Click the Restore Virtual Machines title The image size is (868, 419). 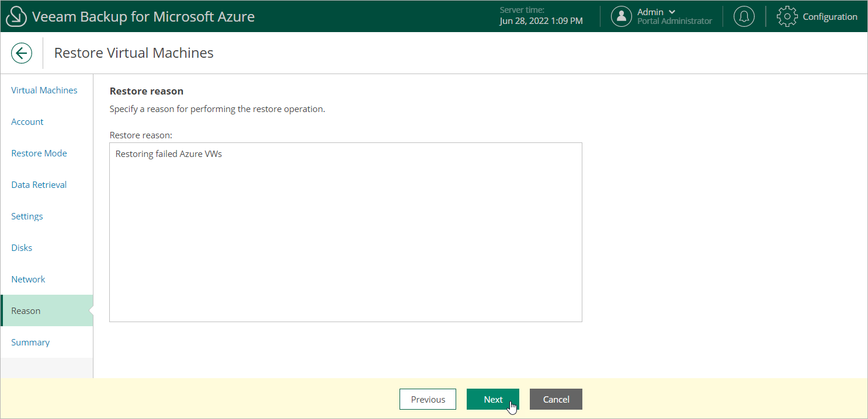point(134,53)
